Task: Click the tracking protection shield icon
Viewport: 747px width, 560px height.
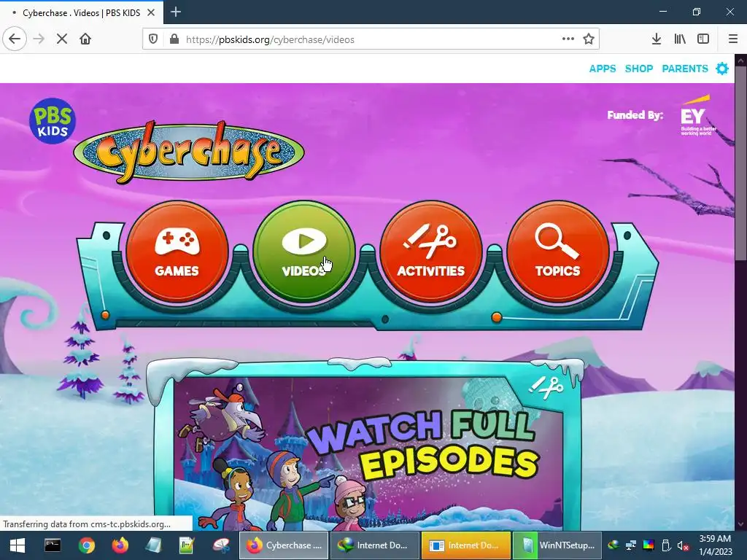Action: point(153,39)
